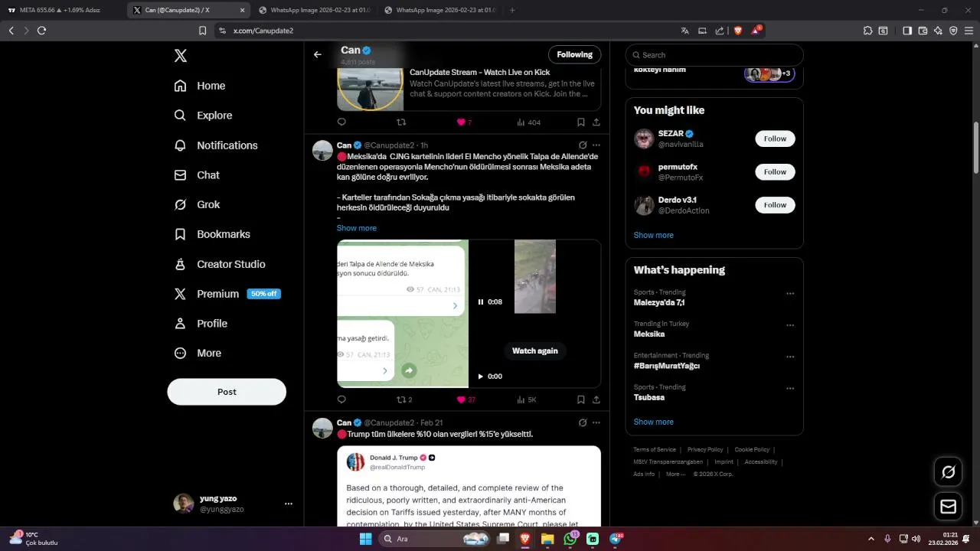Open the Privacy Policy link

(705, 450)
